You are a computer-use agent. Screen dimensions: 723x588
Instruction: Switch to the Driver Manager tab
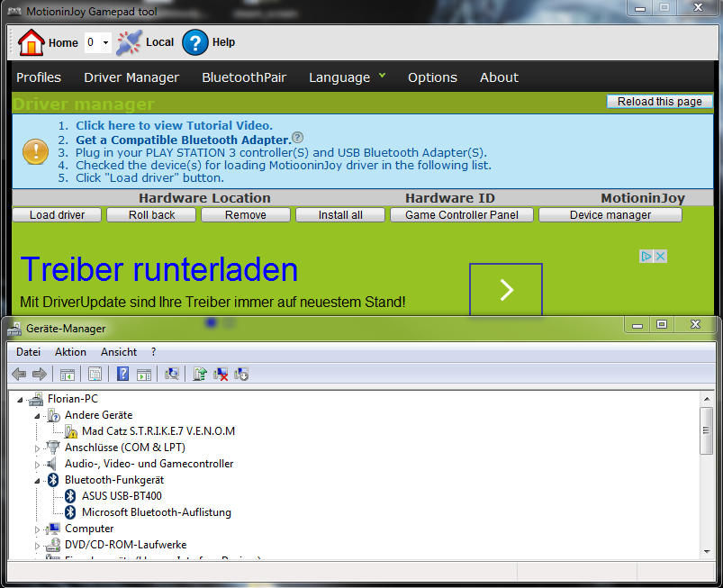131,77
